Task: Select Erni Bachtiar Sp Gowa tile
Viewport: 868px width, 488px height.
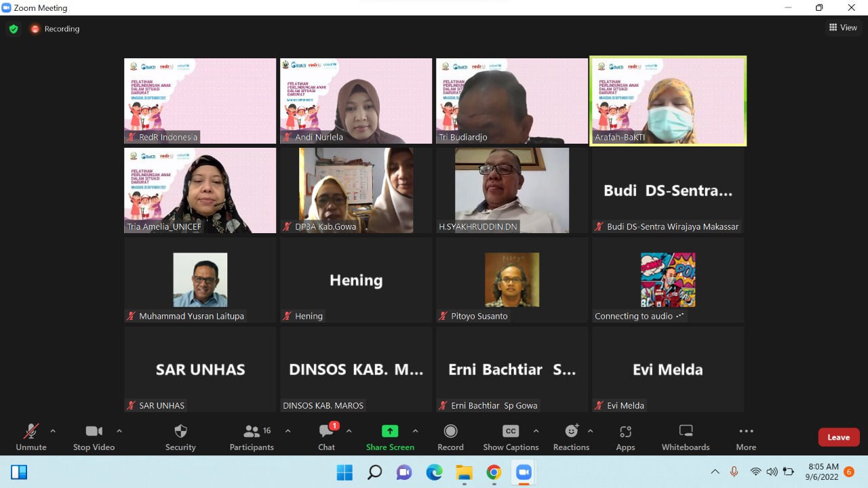Action: coord(512,369)
